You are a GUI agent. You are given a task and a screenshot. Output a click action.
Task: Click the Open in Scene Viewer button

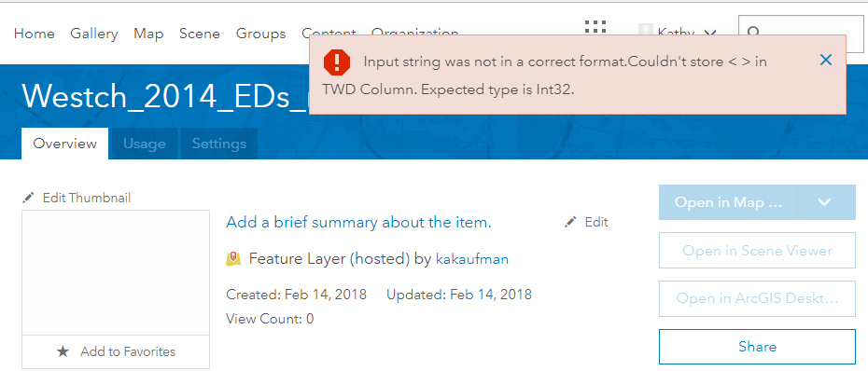pos(757,251)
